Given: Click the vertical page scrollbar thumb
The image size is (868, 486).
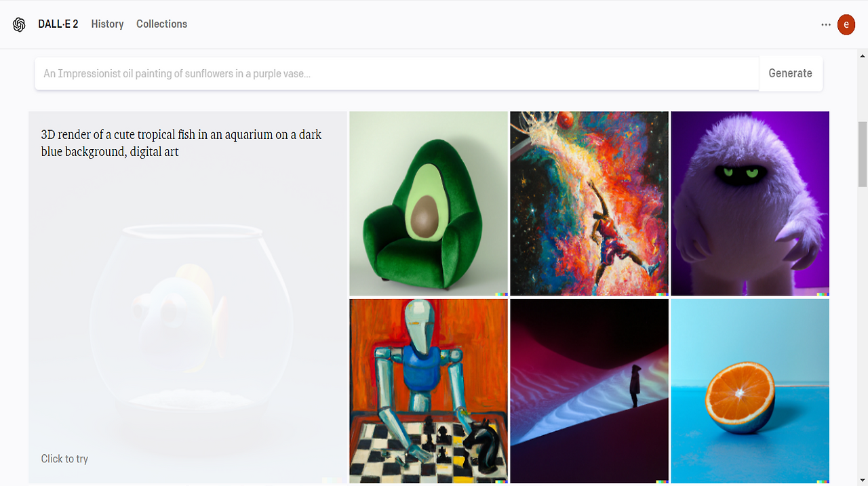Looking at the screenshot, I should (x=863, y=154).
